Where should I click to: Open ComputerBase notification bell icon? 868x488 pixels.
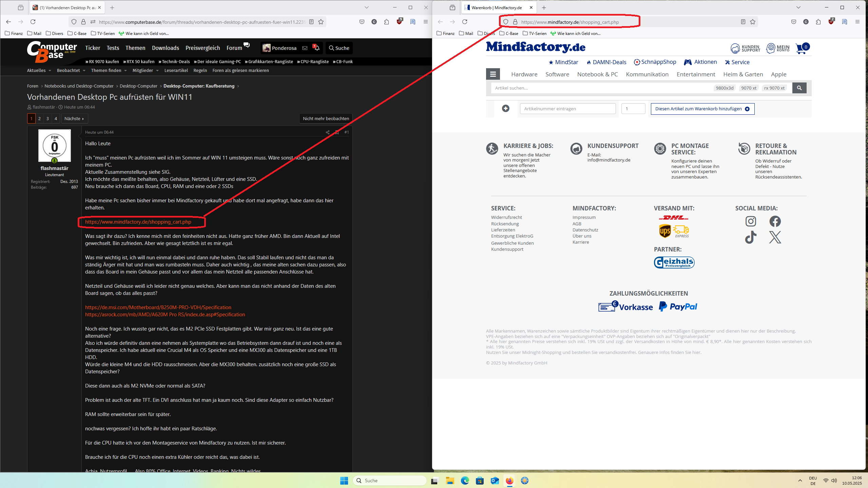[x=316, y=48]
